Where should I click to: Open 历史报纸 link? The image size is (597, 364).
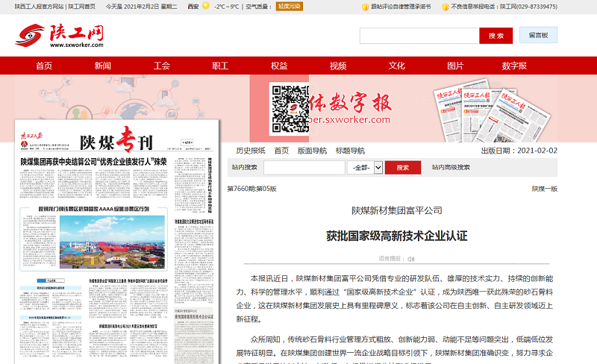(251, 151)
